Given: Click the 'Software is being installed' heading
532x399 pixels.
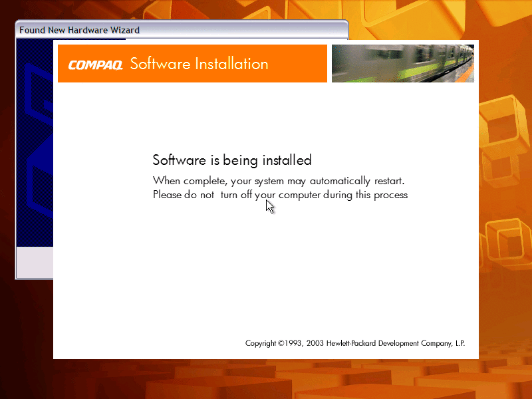Looking at the screenshot, I should point(232,160).
